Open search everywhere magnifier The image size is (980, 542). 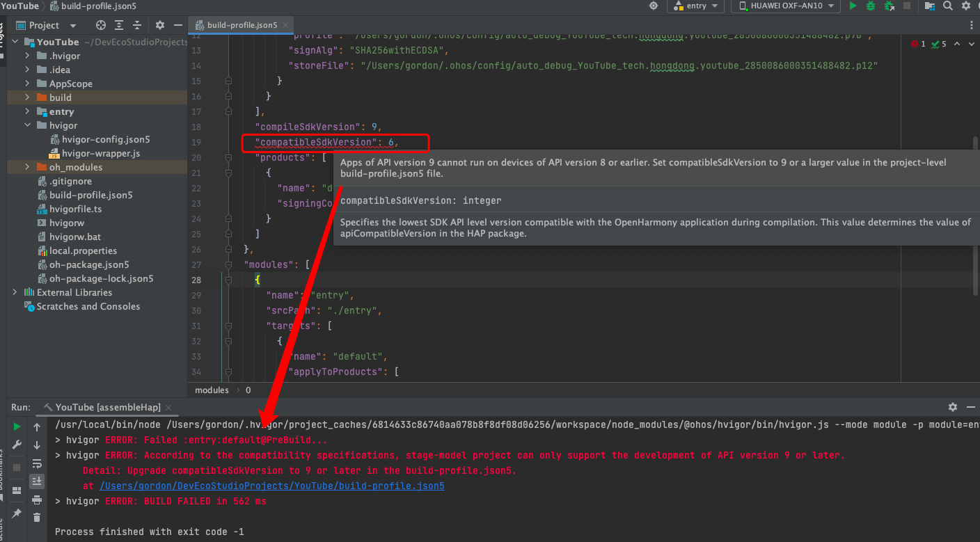coord(948,6)
